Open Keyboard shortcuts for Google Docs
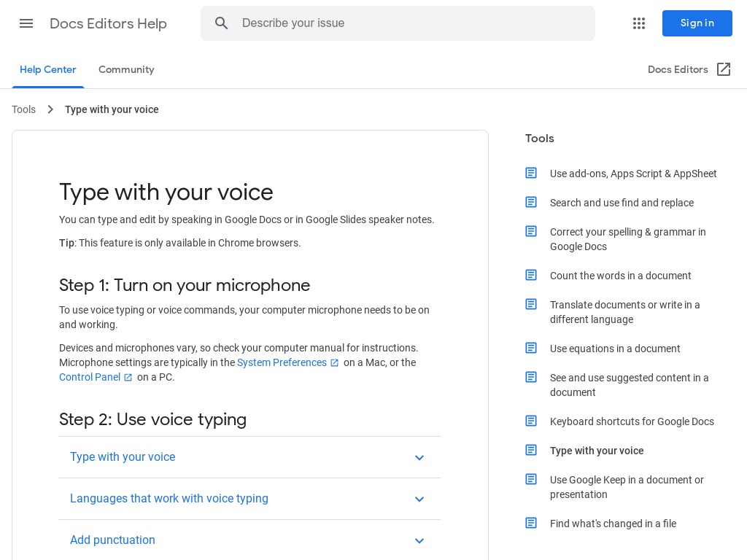747x560 pixels. point(632,421)
